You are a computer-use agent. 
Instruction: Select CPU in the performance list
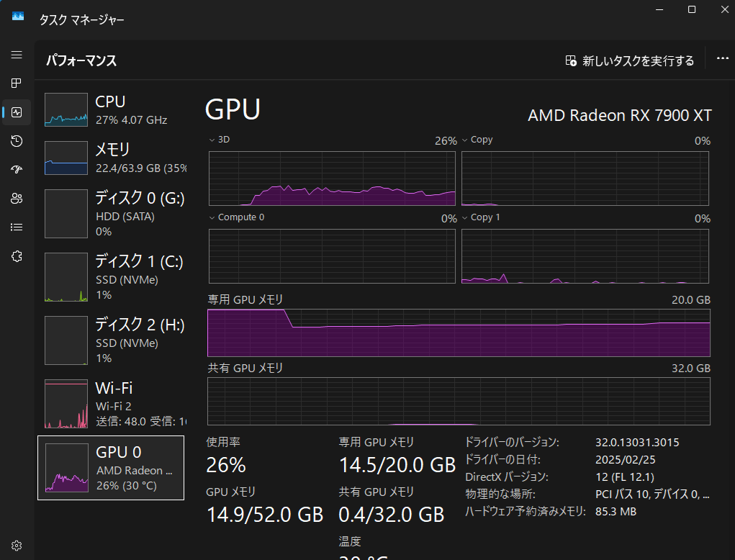(x=112, y=109)
